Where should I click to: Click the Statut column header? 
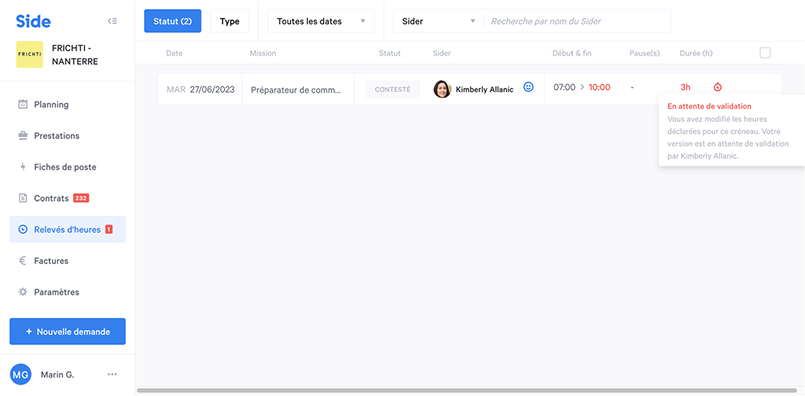click(390, 53)
